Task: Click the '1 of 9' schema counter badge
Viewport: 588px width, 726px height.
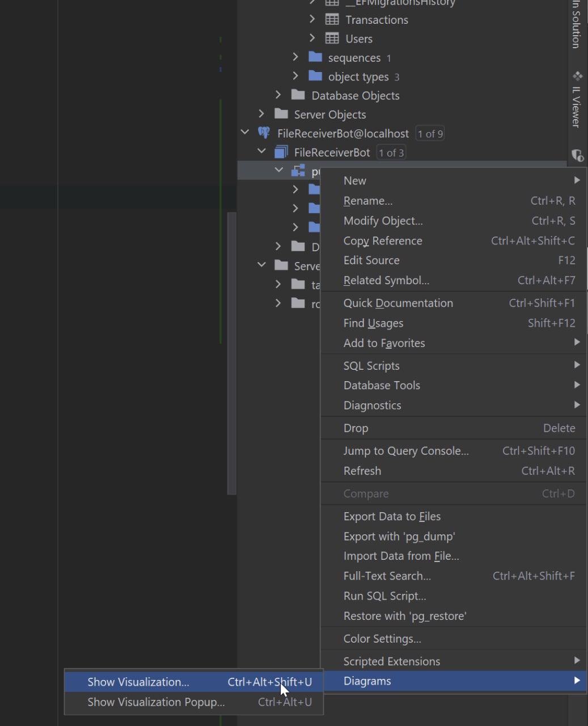Action: click(430, 133)
